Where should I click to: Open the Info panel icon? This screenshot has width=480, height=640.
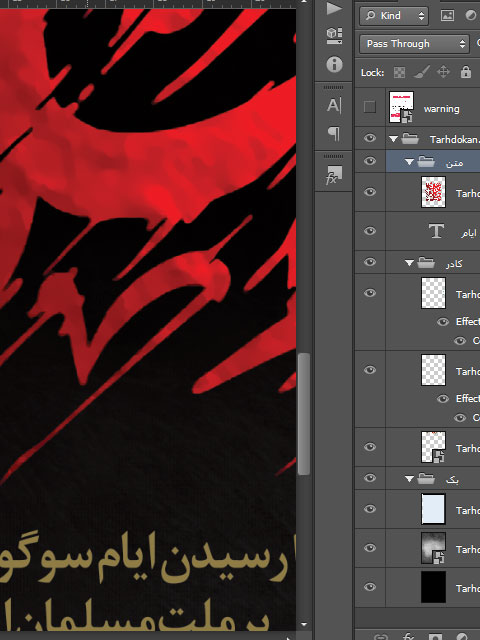[334, 64]
